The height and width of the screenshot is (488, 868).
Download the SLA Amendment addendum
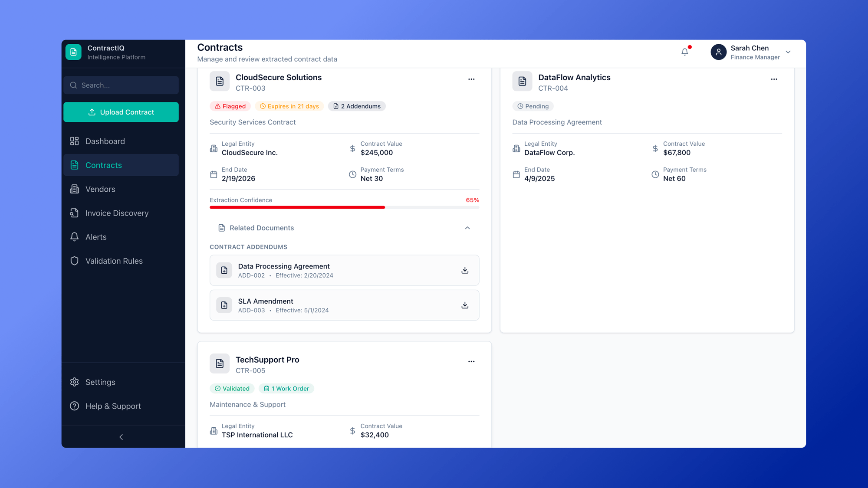[x=465, y=305]
